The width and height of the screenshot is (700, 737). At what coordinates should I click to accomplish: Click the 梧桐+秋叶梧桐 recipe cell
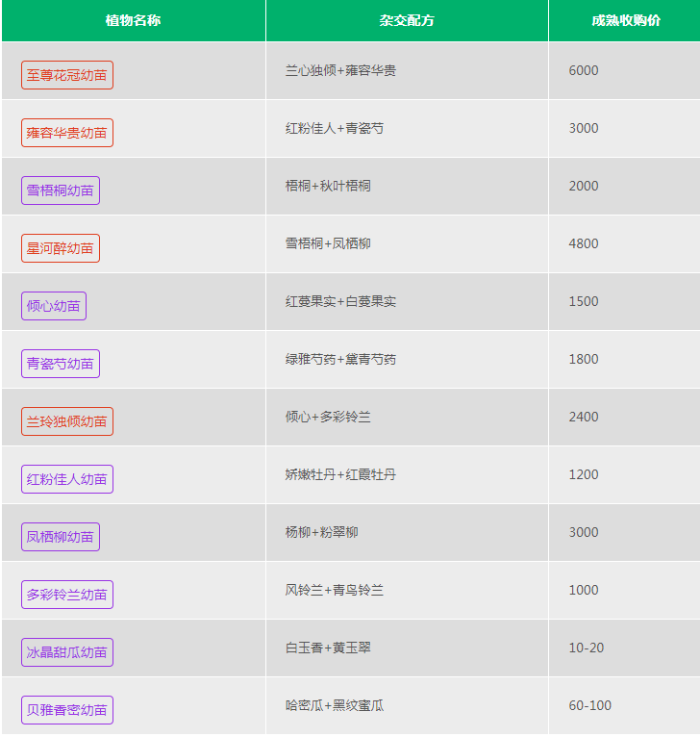(328, 186)
